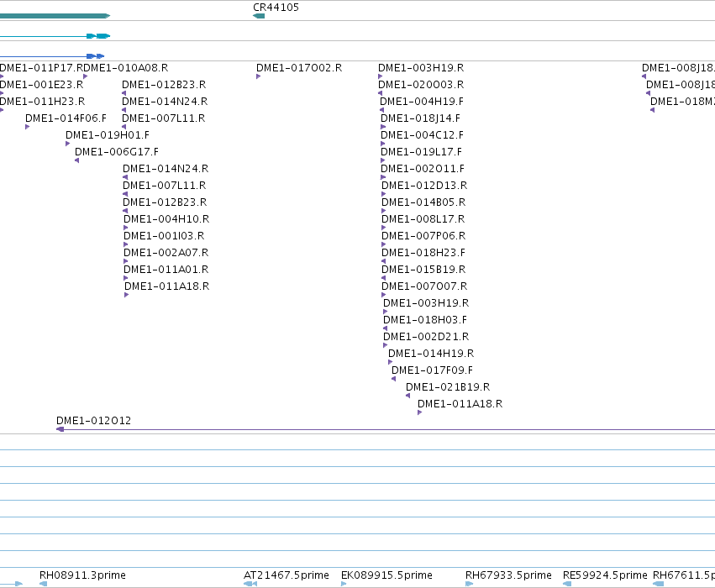Select the DME1-015B19.R label

pos(423,270)
